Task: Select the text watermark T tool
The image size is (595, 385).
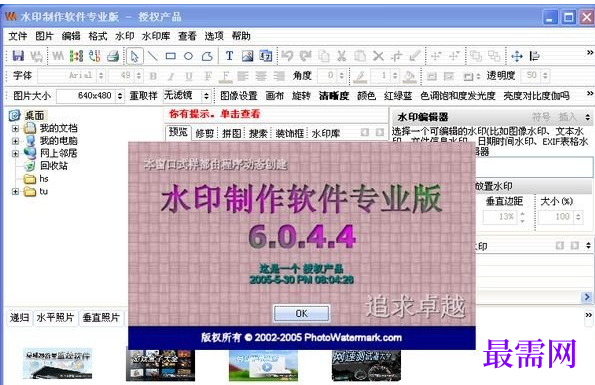Action: click(x=229, y=56)
